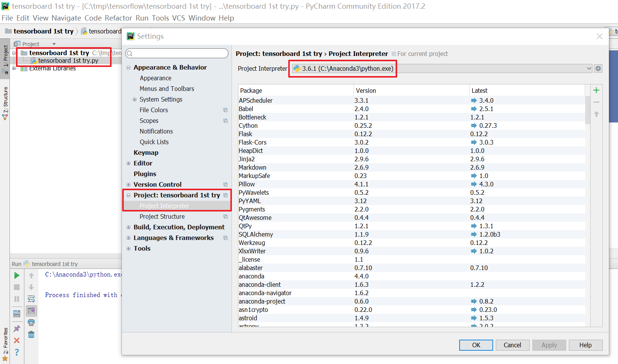Screen dimensions: 618x364
Task: Clear all output with trash icon
Action: [x=31, y=334]
